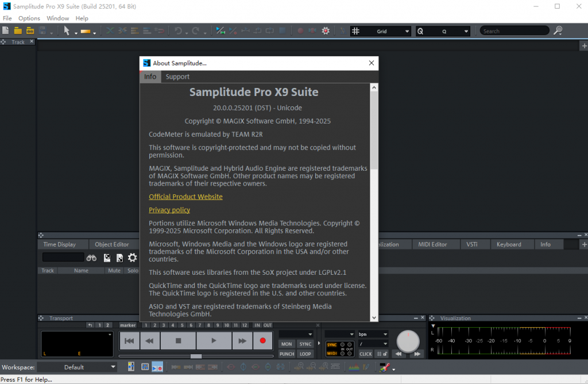Screen dimensions: 588x384
Task: Open the time display format dropdown arrow
Action: [x=110, y=334]
